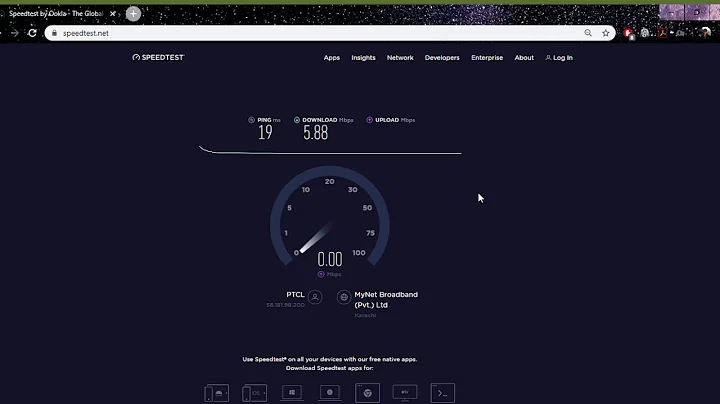Click the Speedtest logo in header
Screen dimensions: 720x404
(158, 57)
